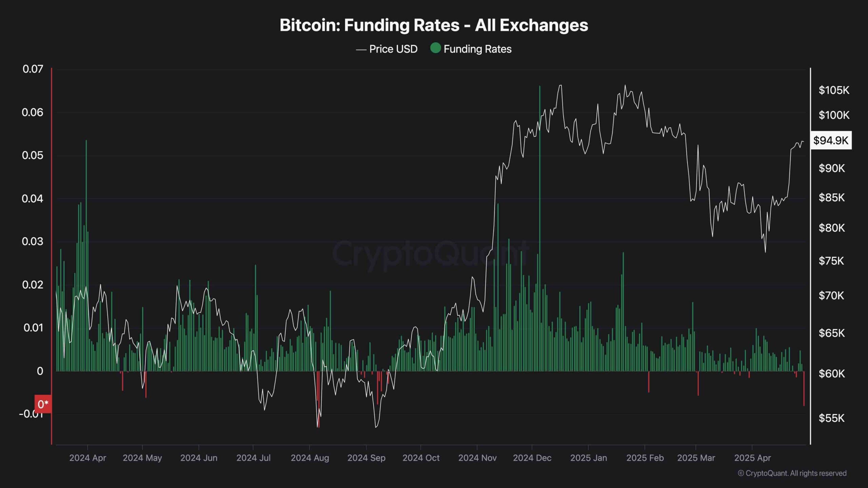Image resolution: width=868 pixels, height=488 pixels.
Task: Select the $94.9K current price tag
Action: (x=831, y=140)
